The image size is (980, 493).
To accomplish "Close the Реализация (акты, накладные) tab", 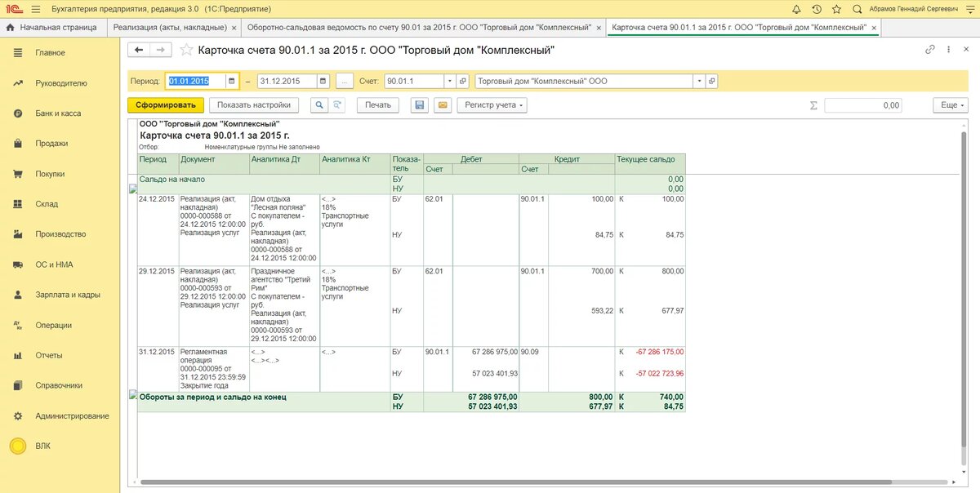I will coord(233,27).
